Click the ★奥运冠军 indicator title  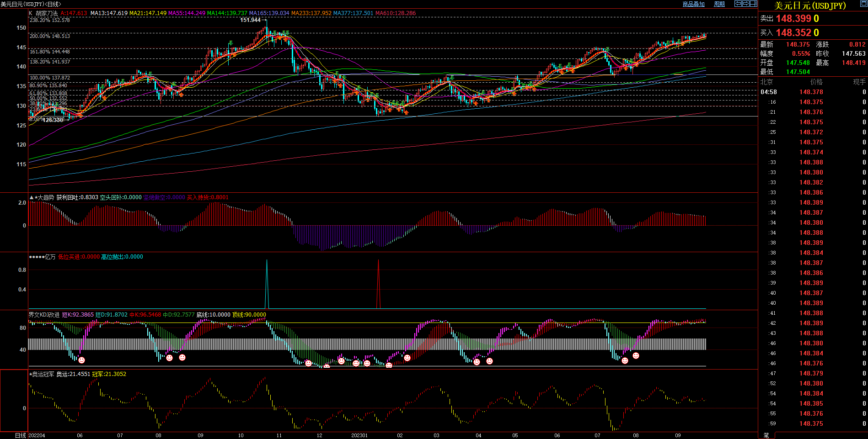point(42,374)
